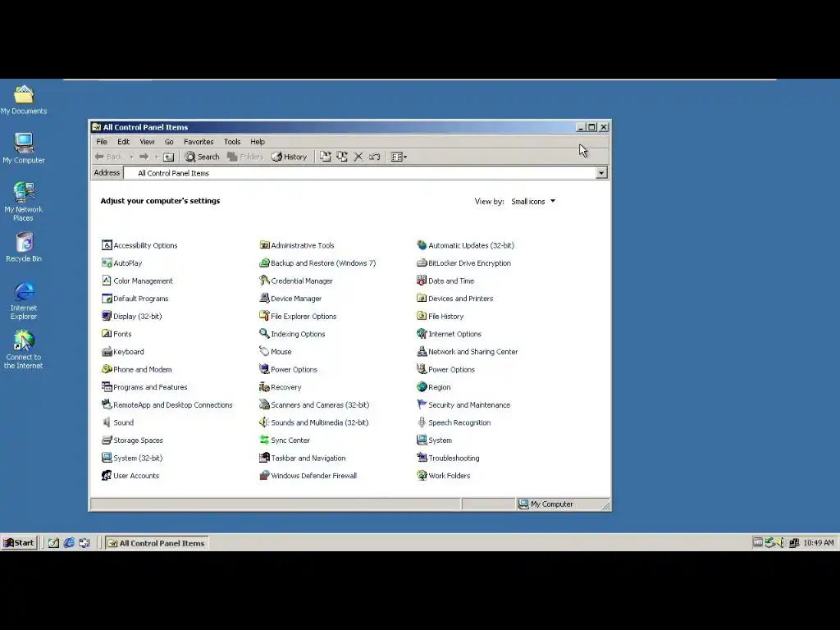
Task: Open AutoPlay icon
Action: click(107, 262)
